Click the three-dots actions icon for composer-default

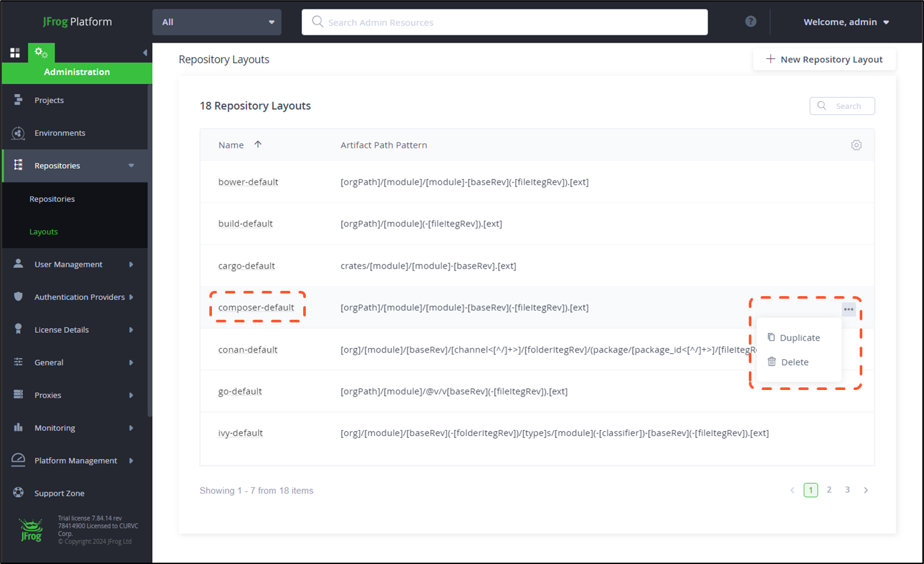click(849, 309)
